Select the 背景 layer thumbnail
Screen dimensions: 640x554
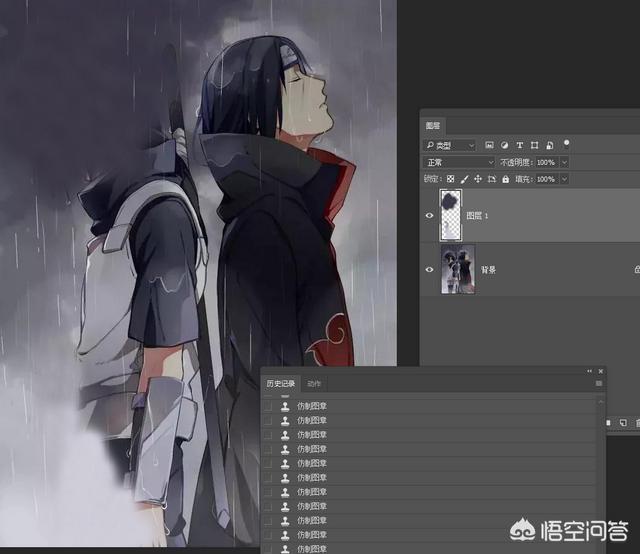[458, 269]
